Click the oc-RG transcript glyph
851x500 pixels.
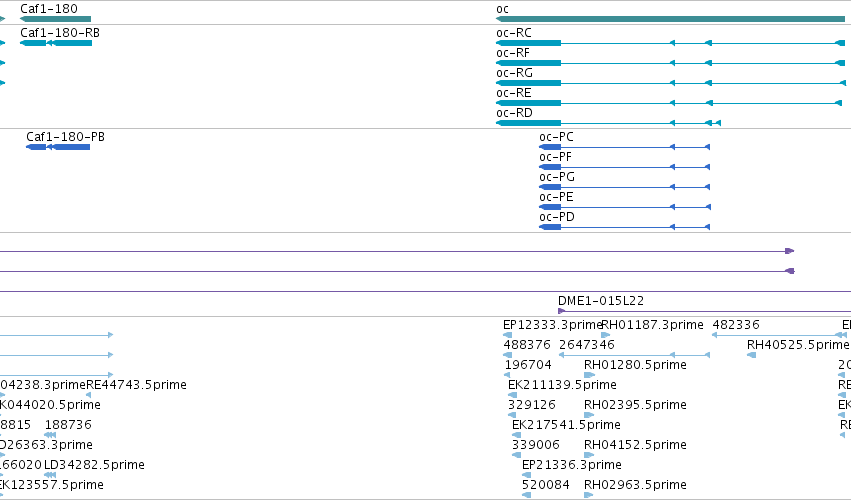[671, 83]
